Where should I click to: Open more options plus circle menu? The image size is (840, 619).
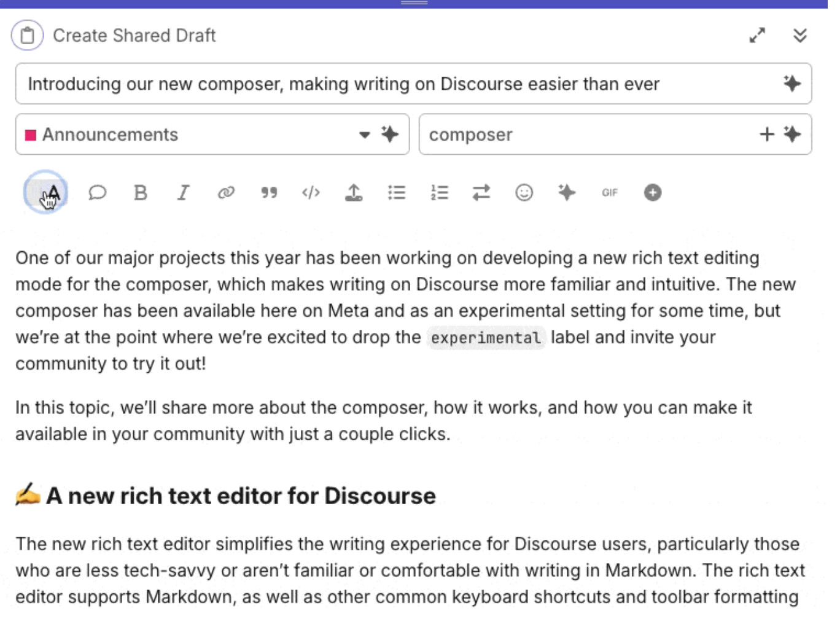[653, 193]
